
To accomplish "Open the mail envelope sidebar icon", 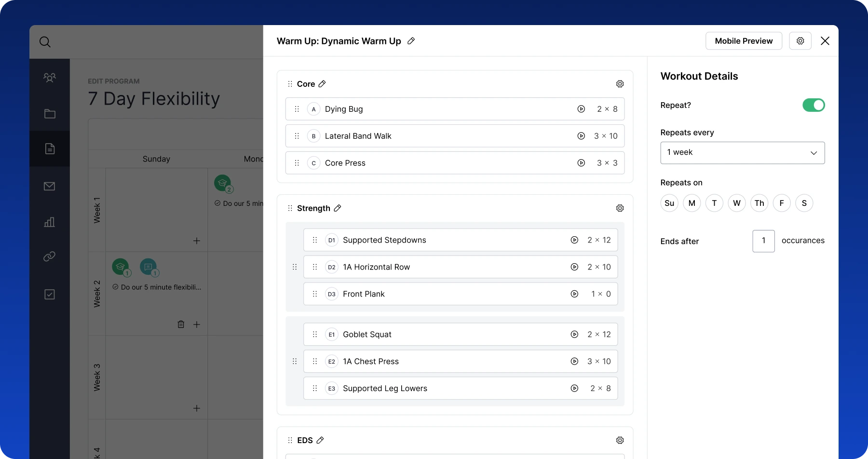I will 50,187.
